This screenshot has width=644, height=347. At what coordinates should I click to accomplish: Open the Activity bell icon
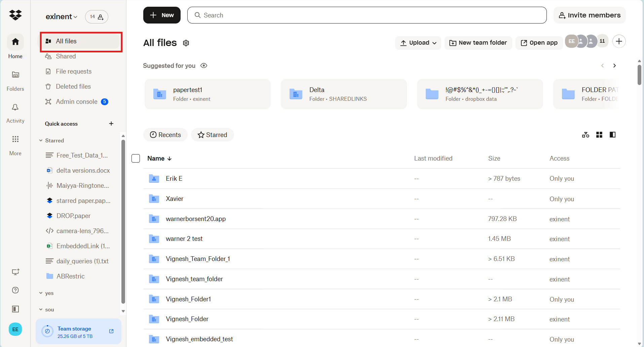(15, 107)
